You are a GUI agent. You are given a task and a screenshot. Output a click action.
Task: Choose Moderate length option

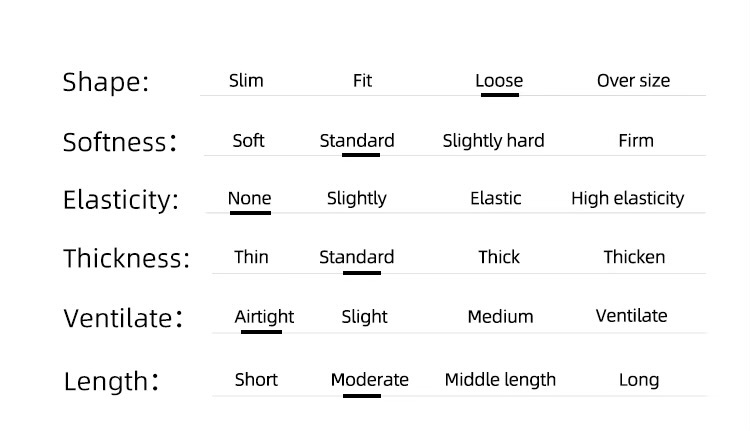coord(369,379)
